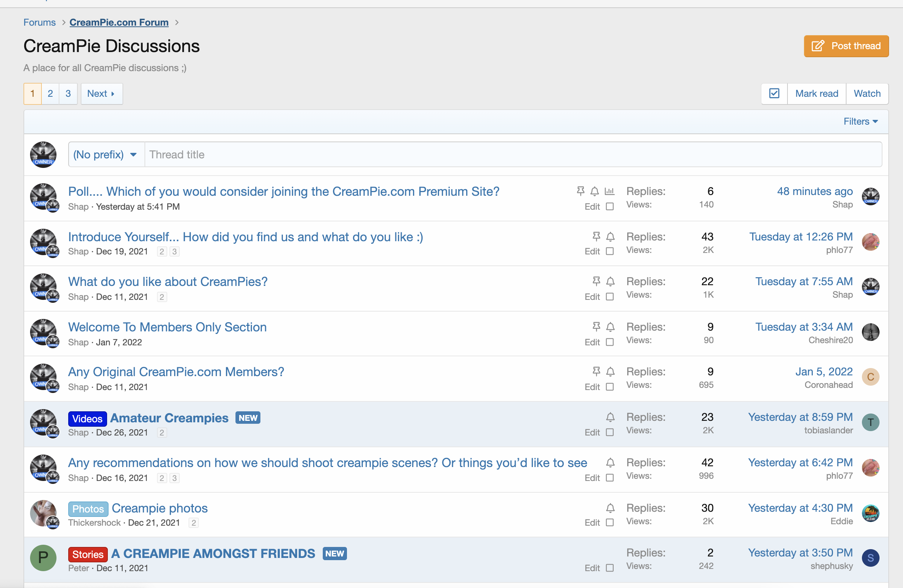
Task: Open the (No prefix) dropdown
Action: tap(106, 155)
